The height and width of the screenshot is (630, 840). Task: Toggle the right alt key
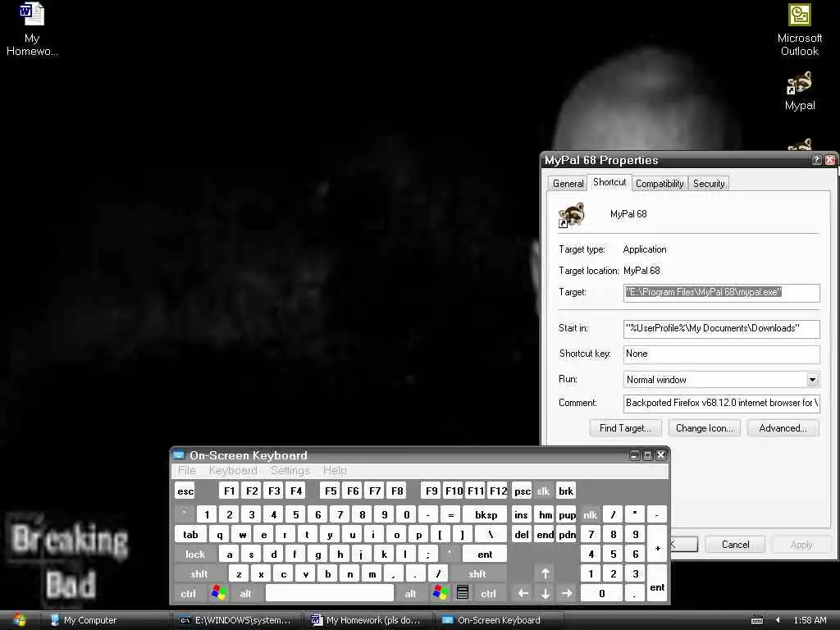tap(410, 593)
